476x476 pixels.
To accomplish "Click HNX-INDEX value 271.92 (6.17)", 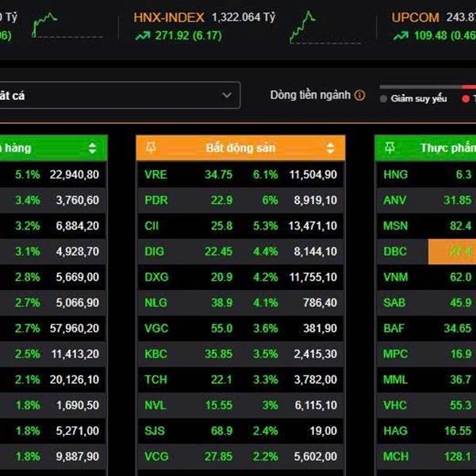I will (x=189, y=36).
